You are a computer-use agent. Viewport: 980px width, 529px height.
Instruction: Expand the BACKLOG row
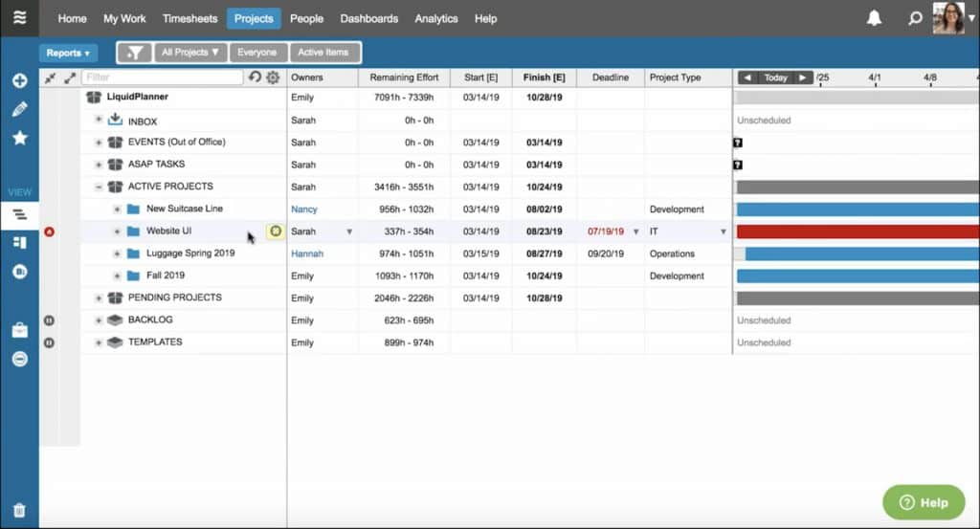[99, 320]
